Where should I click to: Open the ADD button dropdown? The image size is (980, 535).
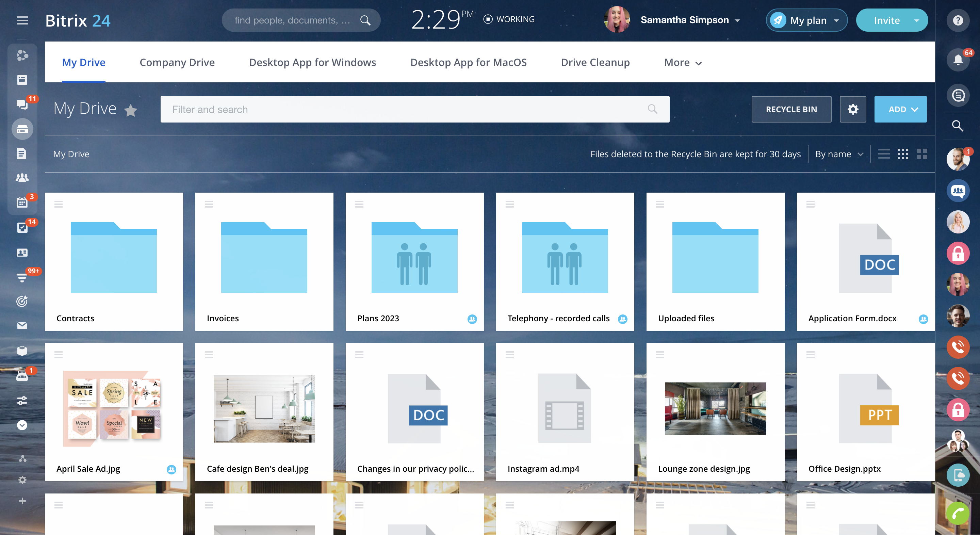click(x=900, y=109)
